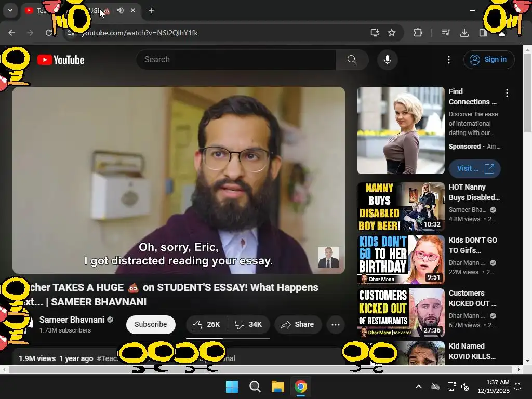Toggle Chrome side panel

(x=483, y=33)
